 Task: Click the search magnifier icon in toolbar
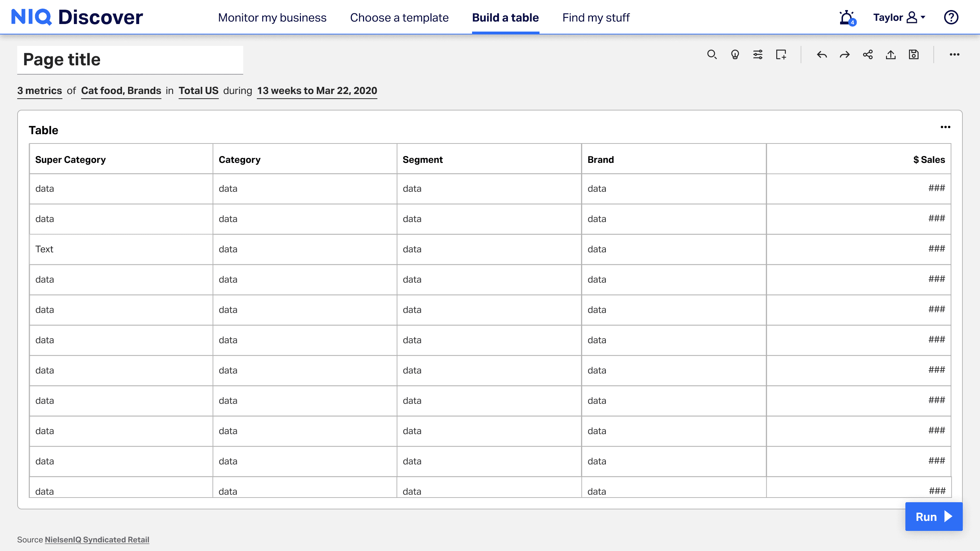point(712,55)
